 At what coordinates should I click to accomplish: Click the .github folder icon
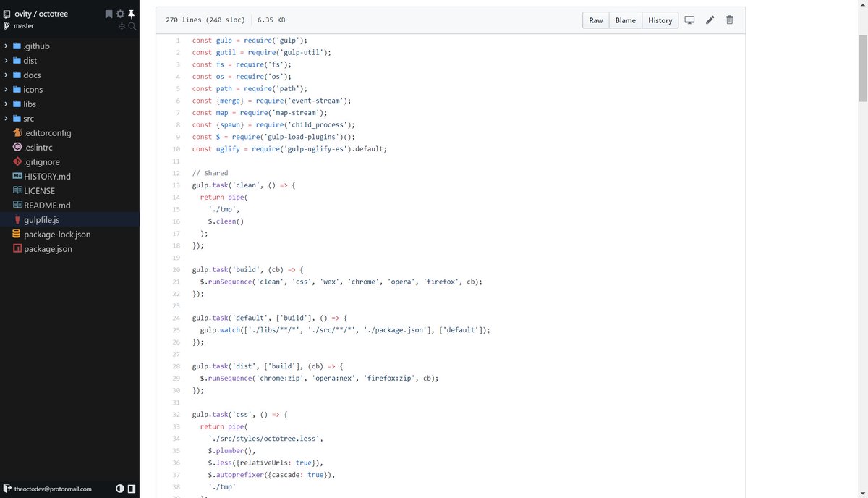(17, 46)
